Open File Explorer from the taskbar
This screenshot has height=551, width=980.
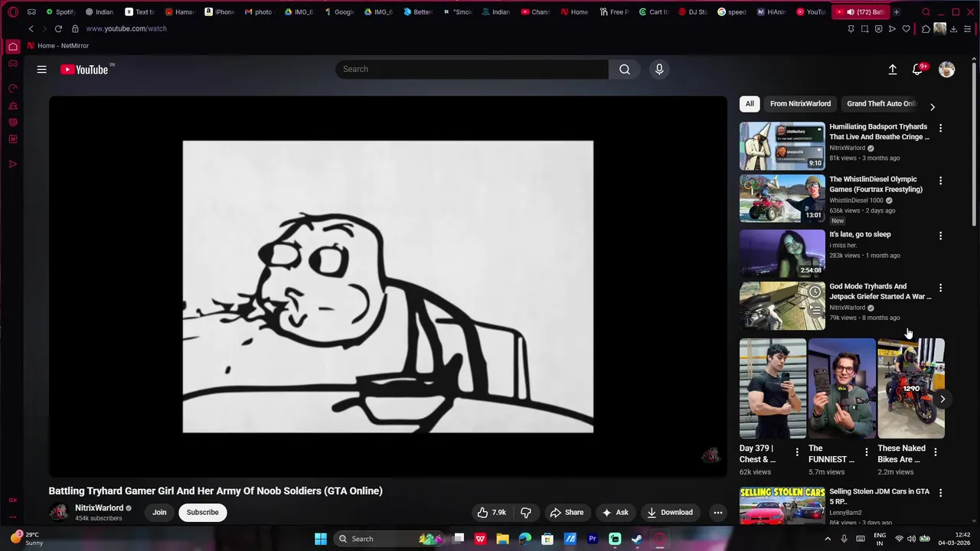503,539
